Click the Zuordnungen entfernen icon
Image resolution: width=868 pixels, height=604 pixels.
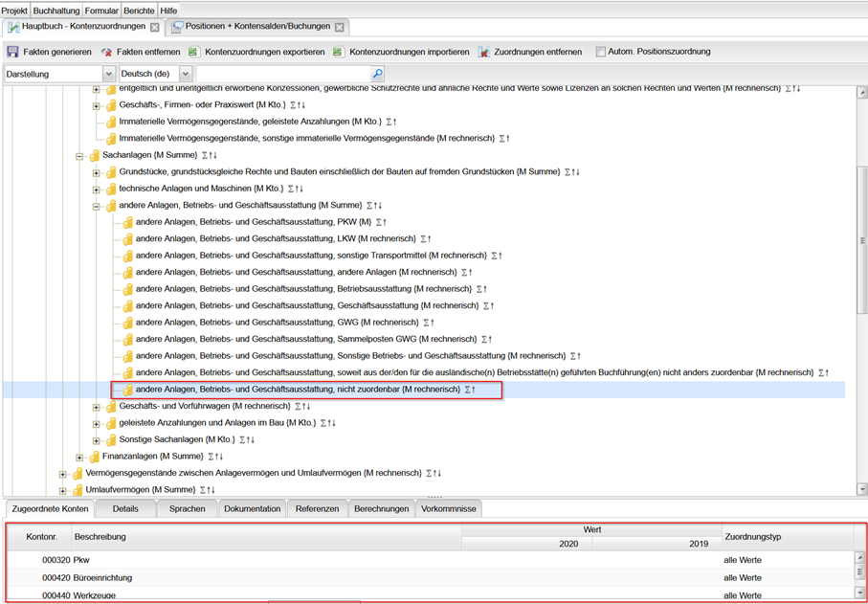pyautogui.click(x=483, y=52)
